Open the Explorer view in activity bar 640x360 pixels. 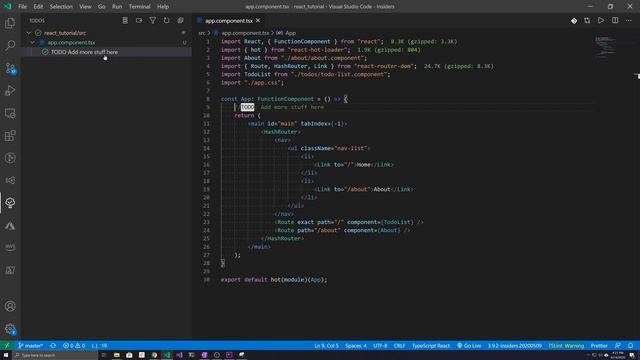10,23
